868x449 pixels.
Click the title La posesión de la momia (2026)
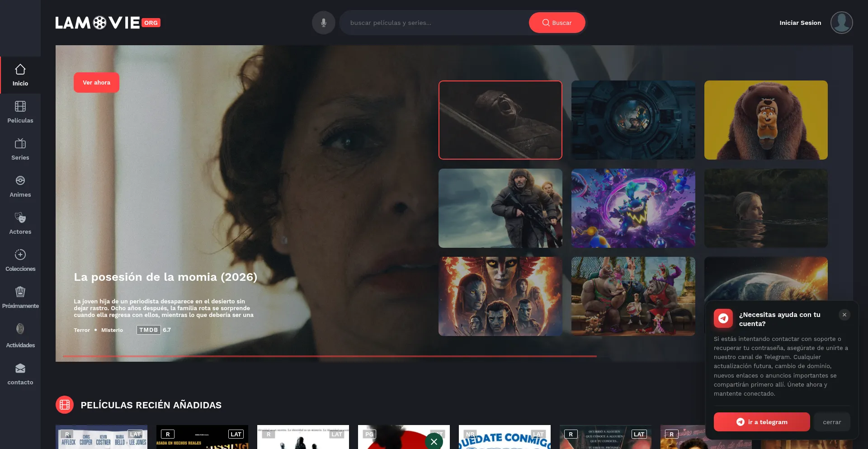click(165, 277)
